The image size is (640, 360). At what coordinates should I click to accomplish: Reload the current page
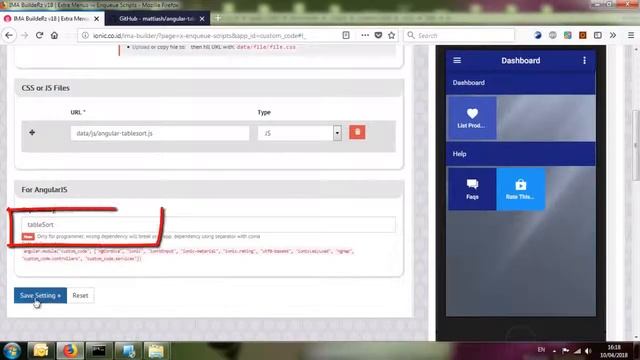[39, 36]
